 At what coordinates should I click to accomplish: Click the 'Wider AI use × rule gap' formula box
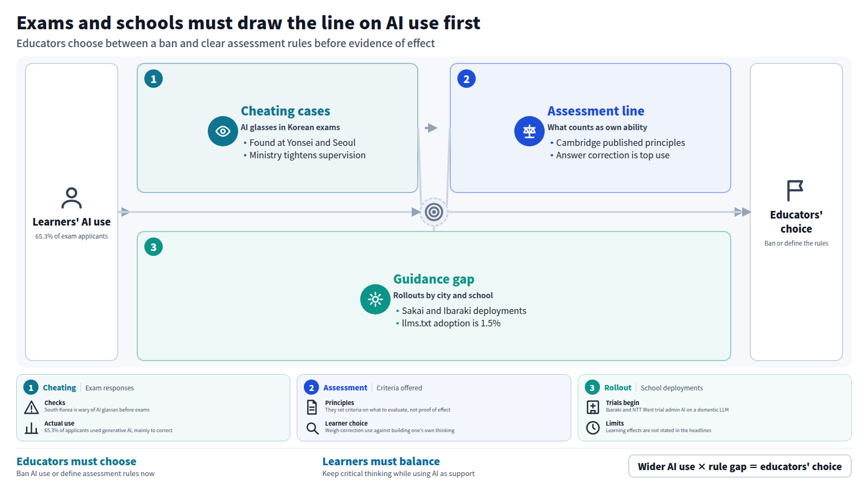click(740, 466)
